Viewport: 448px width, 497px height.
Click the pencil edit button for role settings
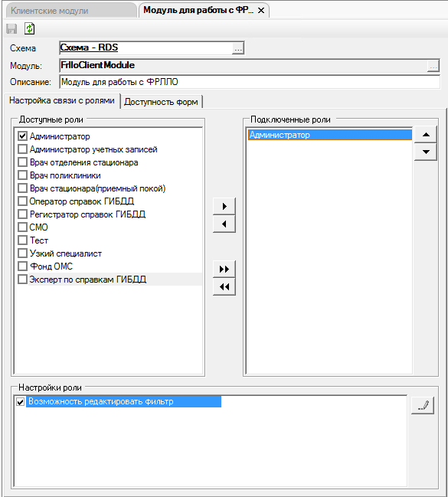(x=423, y=405)
